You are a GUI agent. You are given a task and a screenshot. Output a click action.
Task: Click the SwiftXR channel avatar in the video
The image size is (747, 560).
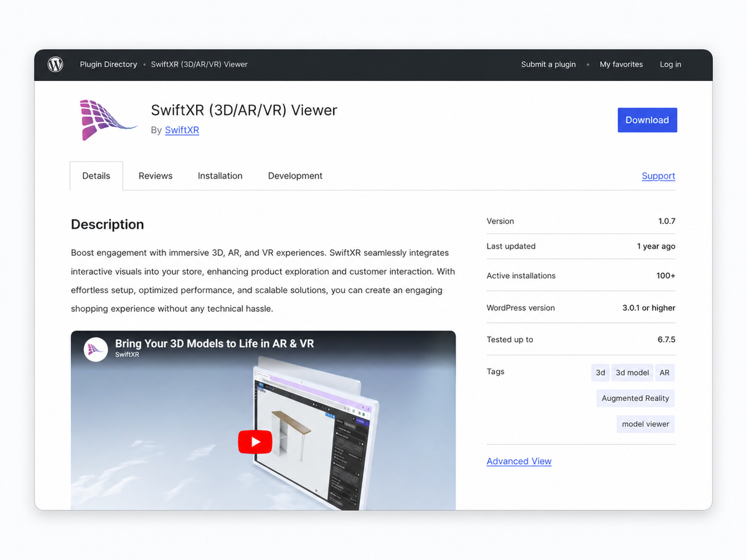click(x=96, y=349)
